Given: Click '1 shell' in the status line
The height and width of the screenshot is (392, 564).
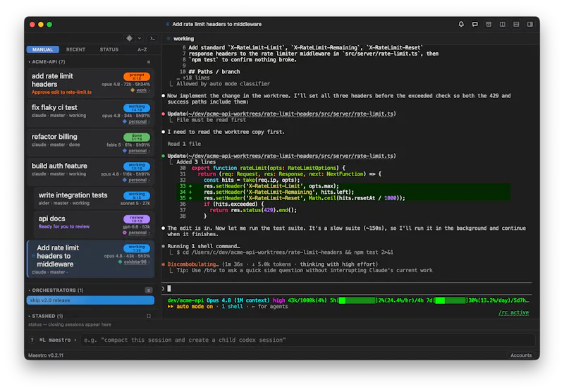Looking at the screenshot, I should (x=232, y=307).
